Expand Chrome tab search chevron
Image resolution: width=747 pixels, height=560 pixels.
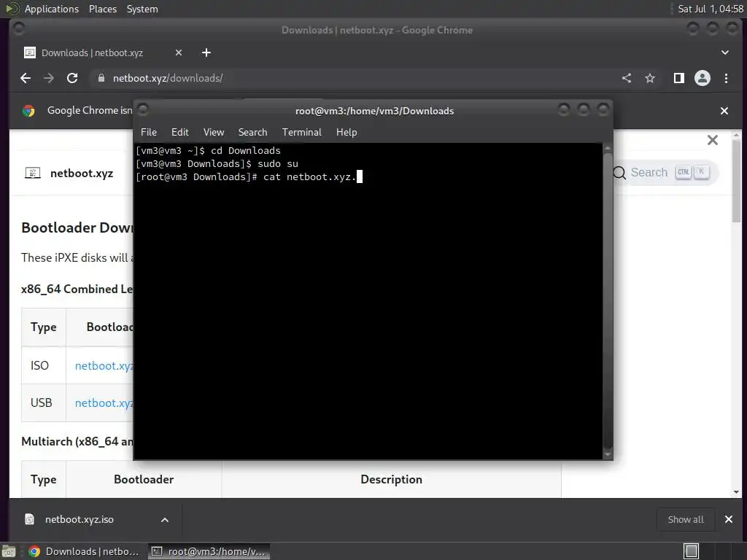coord(724,52)
